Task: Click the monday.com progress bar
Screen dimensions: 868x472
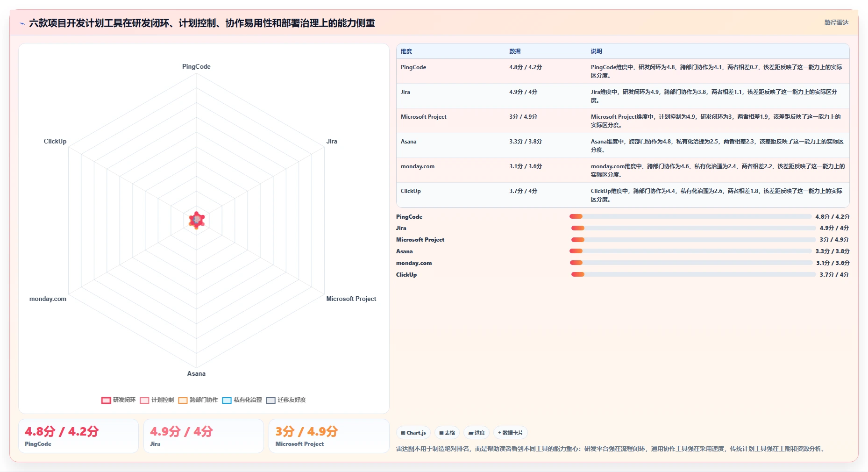Action: pos(691,263)
